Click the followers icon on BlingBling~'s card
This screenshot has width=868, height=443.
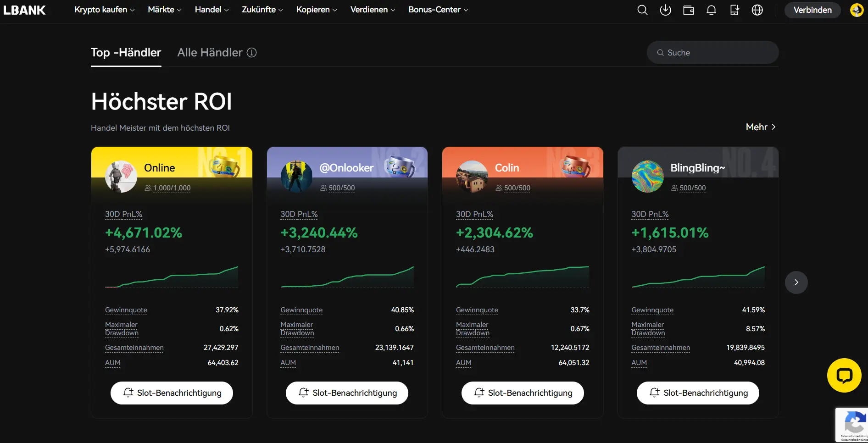(674, 188)
